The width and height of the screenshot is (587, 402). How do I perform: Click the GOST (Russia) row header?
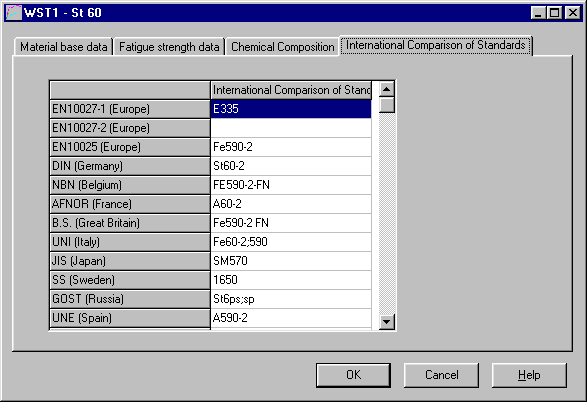pos(130,299)
